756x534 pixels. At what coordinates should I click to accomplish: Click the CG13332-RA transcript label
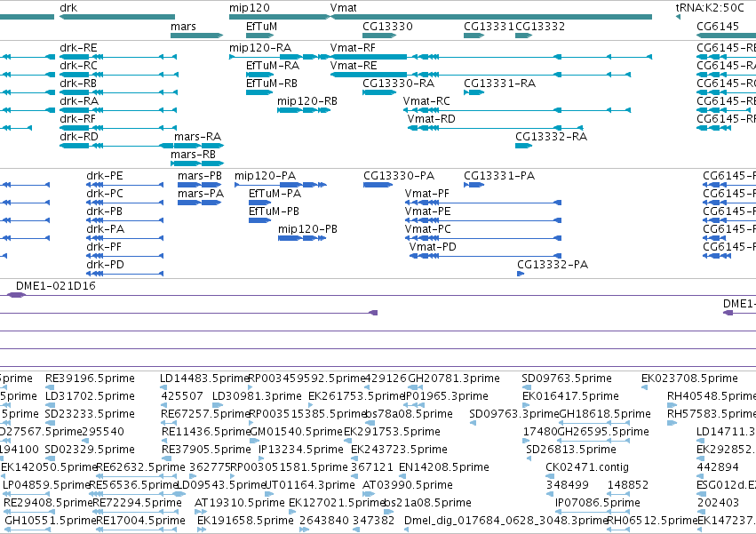(551, 137)
